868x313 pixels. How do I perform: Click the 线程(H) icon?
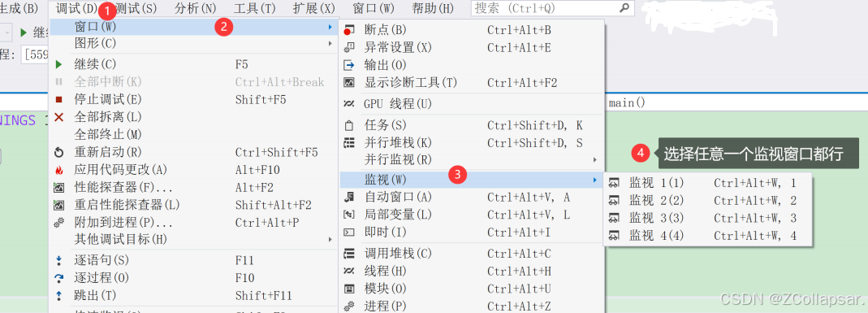point(349,272)
